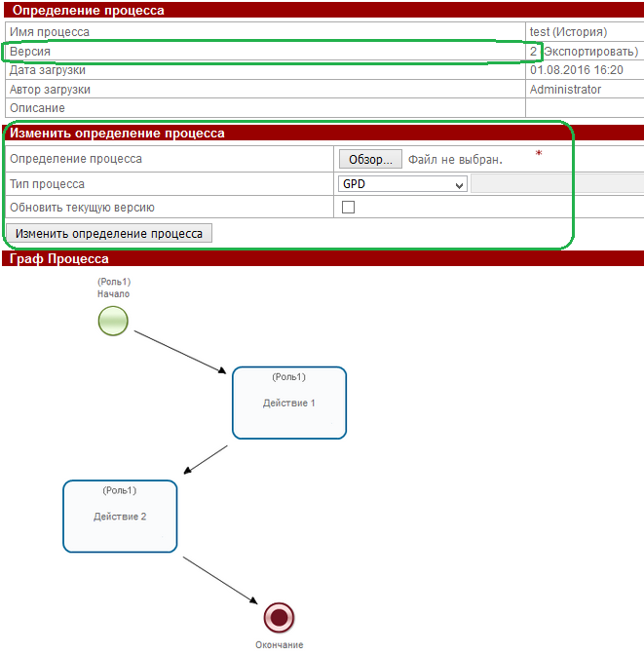Click the test process name text
Viewport: 644px width, 654px height.
pyautogui.click(x=540, y=32)
